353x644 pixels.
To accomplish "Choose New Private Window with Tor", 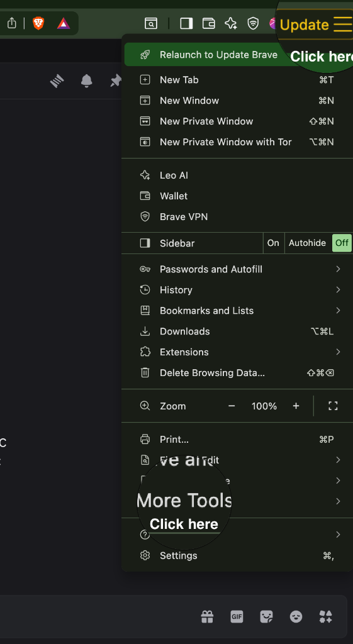I will (x=237, y=142).
